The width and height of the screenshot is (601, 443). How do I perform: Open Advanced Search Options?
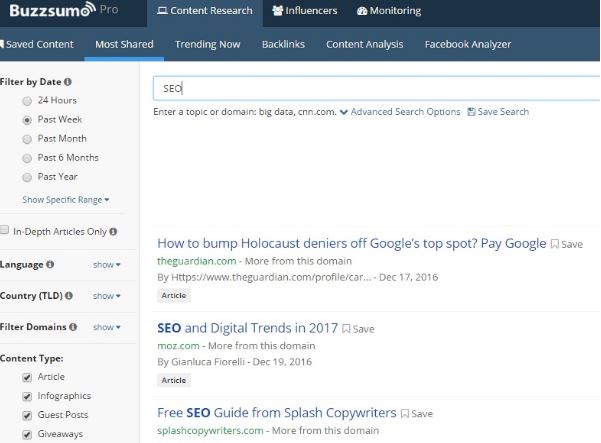tap(400, 112)
